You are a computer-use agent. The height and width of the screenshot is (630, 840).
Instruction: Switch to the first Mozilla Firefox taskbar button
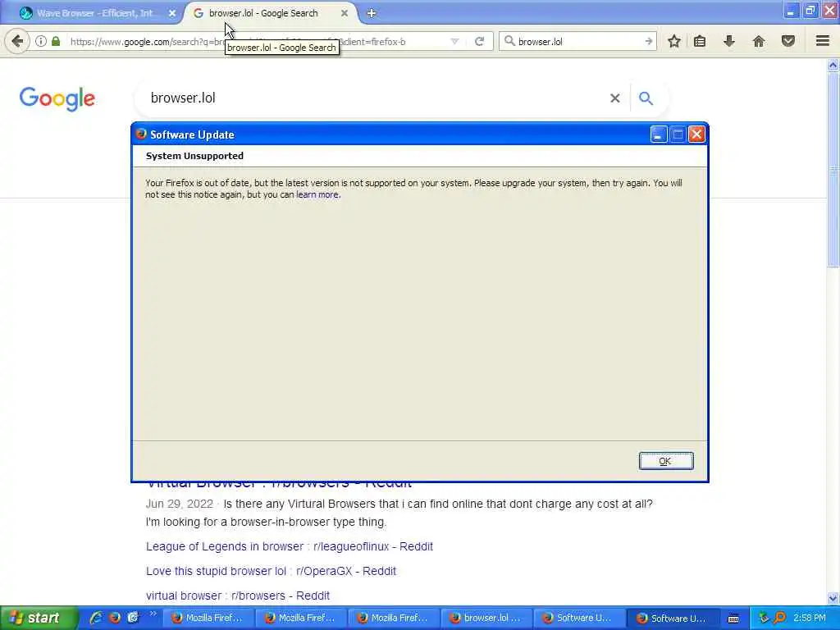click(x=208, y=619)
